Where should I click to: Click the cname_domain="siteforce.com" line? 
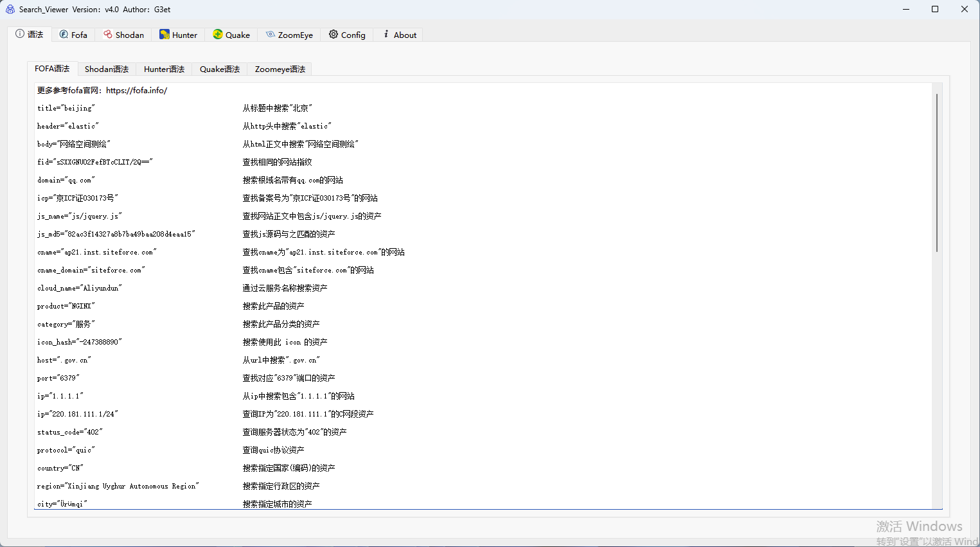[91, 271]
